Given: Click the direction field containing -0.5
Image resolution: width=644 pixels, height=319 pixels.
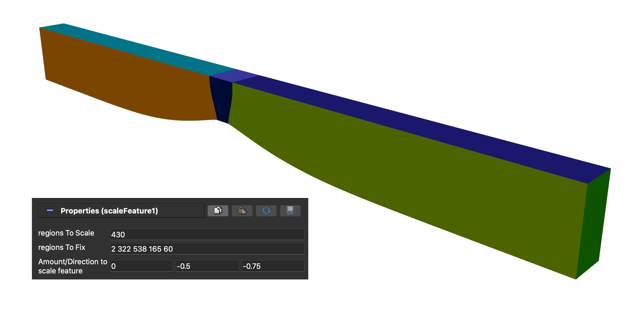Looking at the screenshot, I should tap(207, 266).
